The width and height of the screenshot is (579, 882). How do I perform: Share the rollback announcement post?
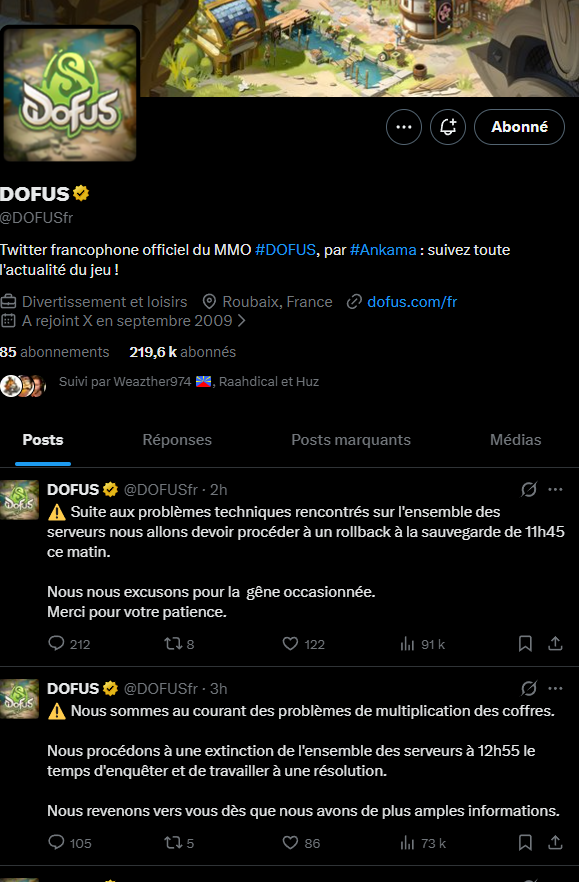coord(555,644)
